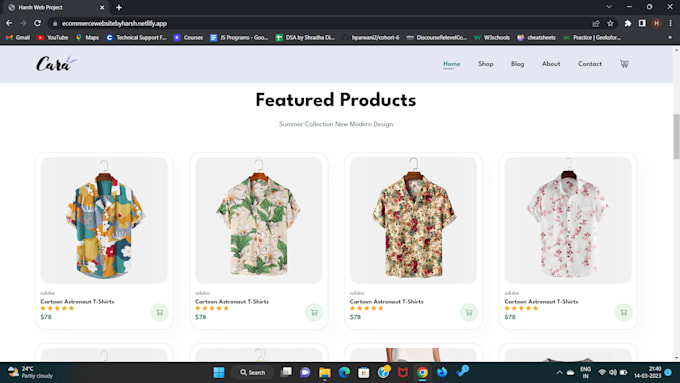
Task: Open the shopping cart icon in the navbar
Action: pyautogui.click(x=624, y=64)
